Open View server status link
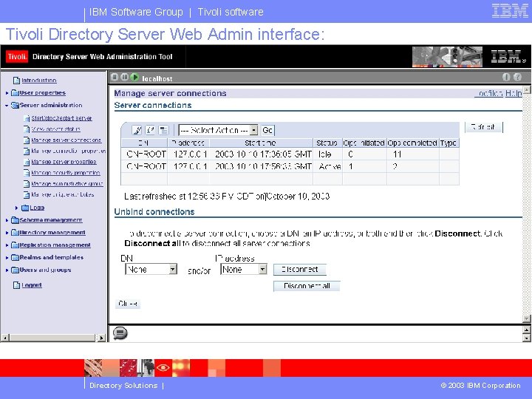 [x=56, y=129]
